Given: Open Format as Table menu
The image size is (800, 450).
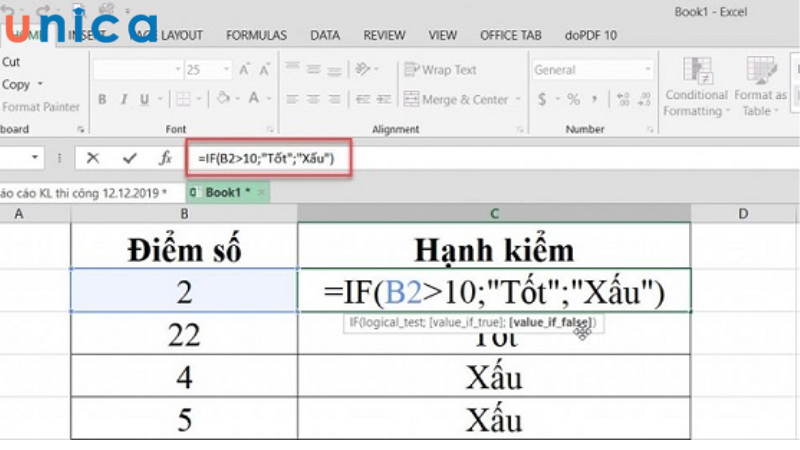Looking at the screenshot, I should [x=760, y=87].
